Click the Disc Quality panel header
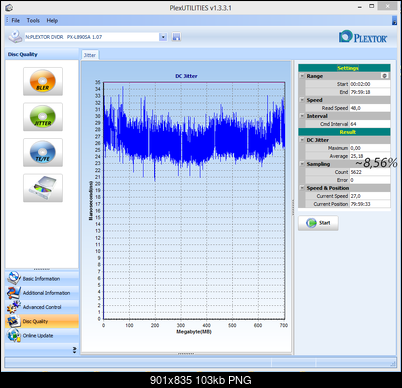The image size is (402, 388). coord(42,54)
